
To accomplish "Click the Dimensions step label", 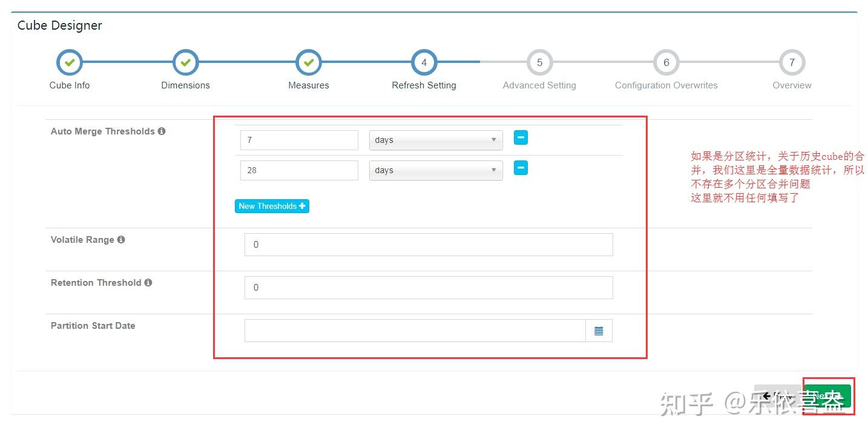I will click(x=186, y=85).
